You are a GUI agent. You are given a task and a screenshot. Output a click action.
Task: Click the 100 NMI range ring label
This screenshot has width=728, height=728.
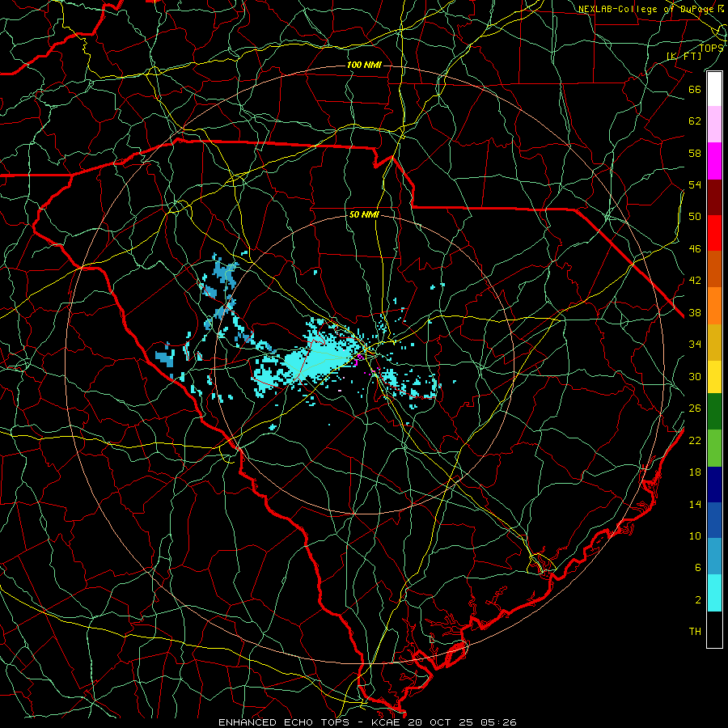coord(364,65)
